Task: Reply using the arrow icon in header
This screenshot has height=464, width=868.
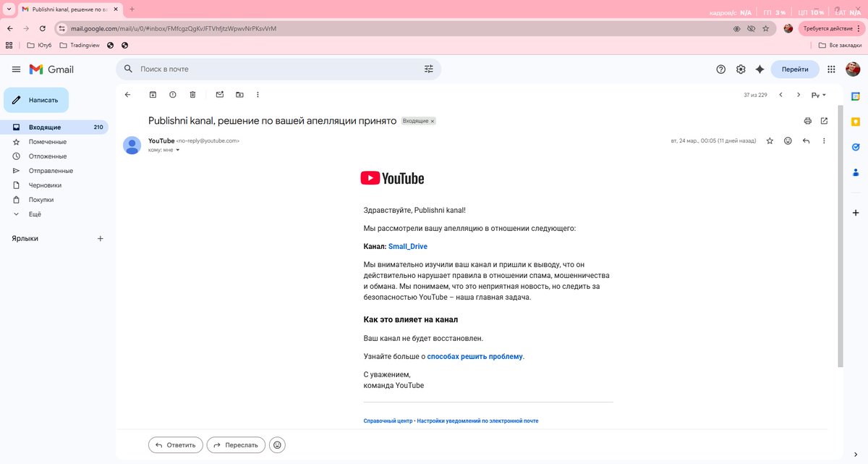Action: pyautogui.click(x=806, y=140)
